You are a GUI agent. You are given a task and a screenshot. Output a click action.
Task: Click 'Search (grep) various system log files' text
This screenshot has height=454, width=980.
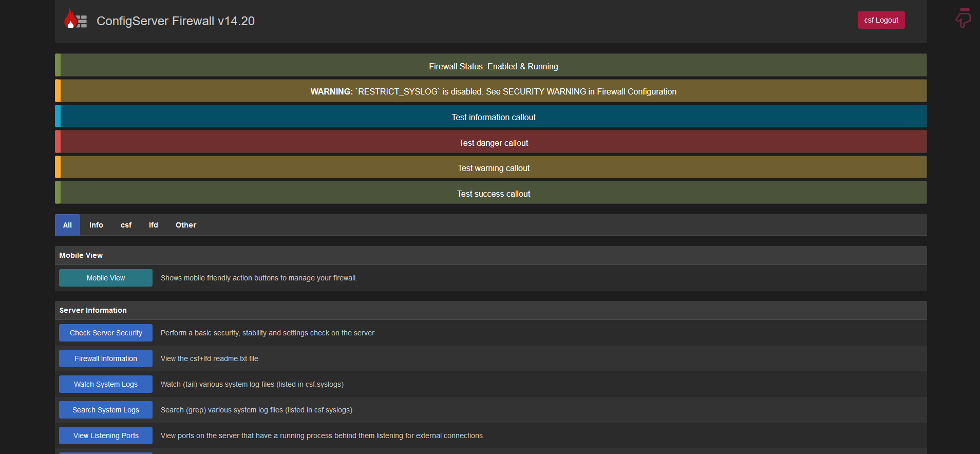pyautogui.click(x=256, y=410)
